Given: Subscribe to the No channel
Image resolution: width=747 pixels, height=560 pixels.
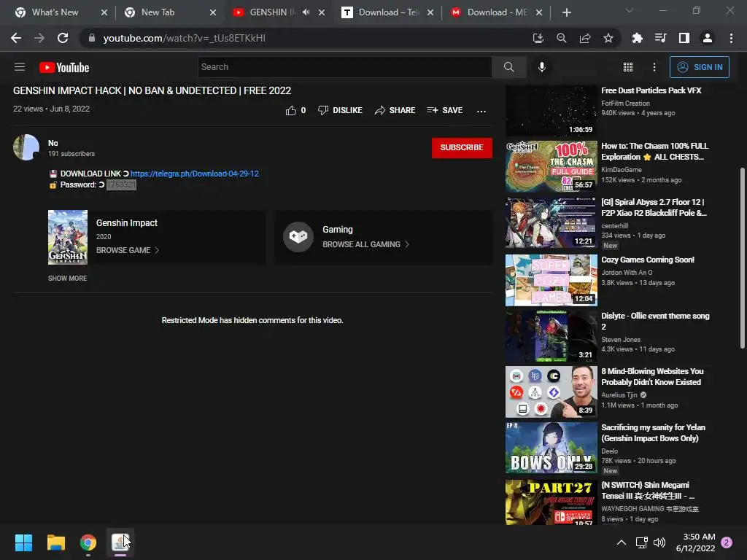Looking at the screenshot, I should (462, 147).
